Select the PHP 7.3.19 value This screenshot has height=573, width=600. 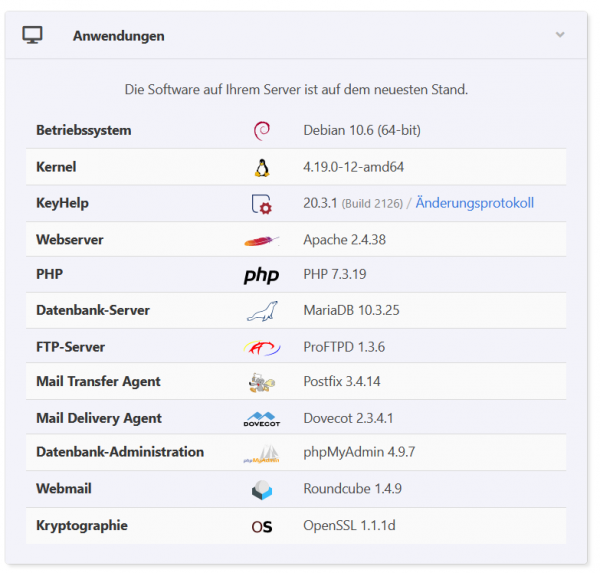[335, 274]
